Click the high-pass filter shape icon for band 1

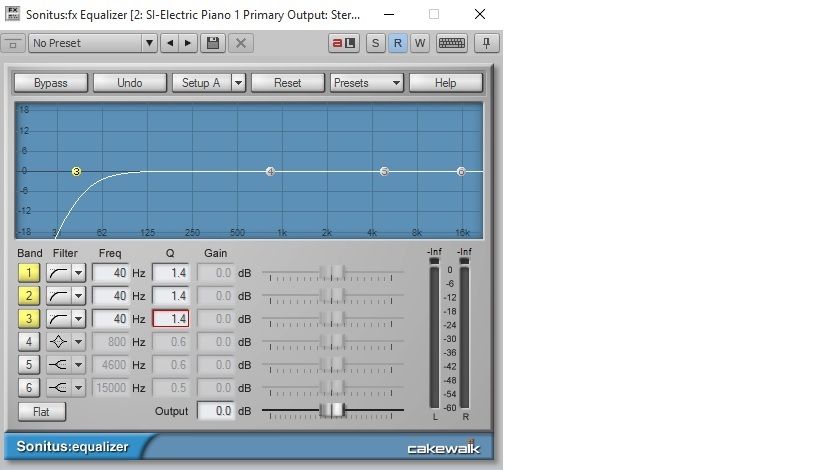pyautogui.click(x=58, y=272)
